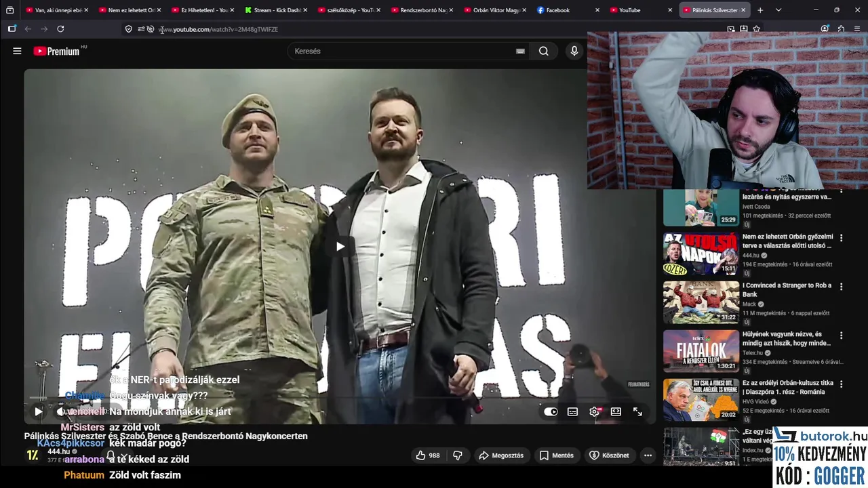Open options for I Convinced a Stranger video
The image size is (868, 488).
pos(841,287)
